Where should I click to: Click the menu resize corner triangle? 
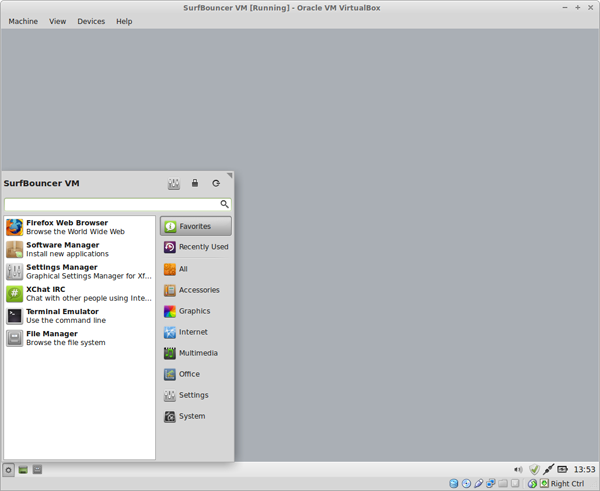(x=230, y=175)
